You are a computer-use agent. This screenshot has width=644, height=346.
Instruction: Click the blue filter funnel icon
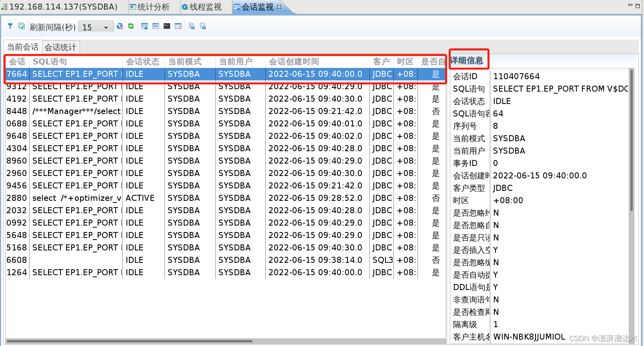click(x=10, y=26)
